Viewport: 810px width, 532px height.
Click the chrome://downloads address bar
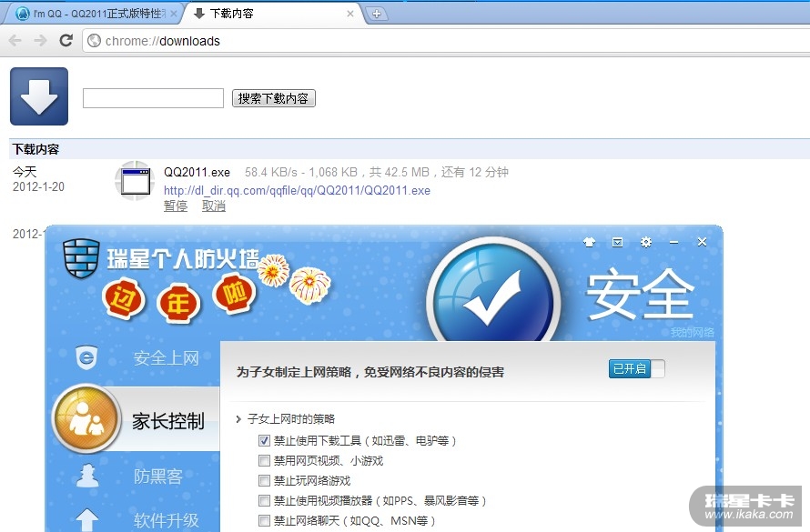(x=444, y=41)
